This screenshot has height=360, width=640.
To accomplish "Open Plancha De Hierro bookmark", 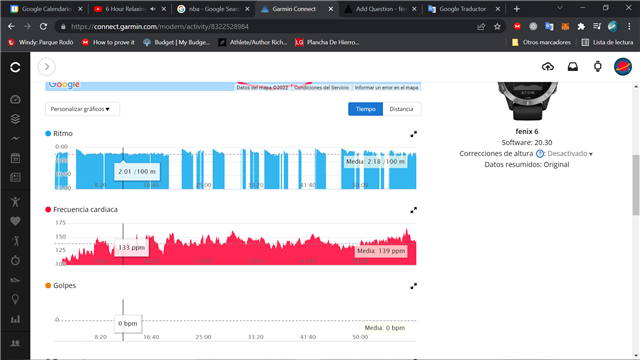I will pyautogui.click(x=327, y=42).
